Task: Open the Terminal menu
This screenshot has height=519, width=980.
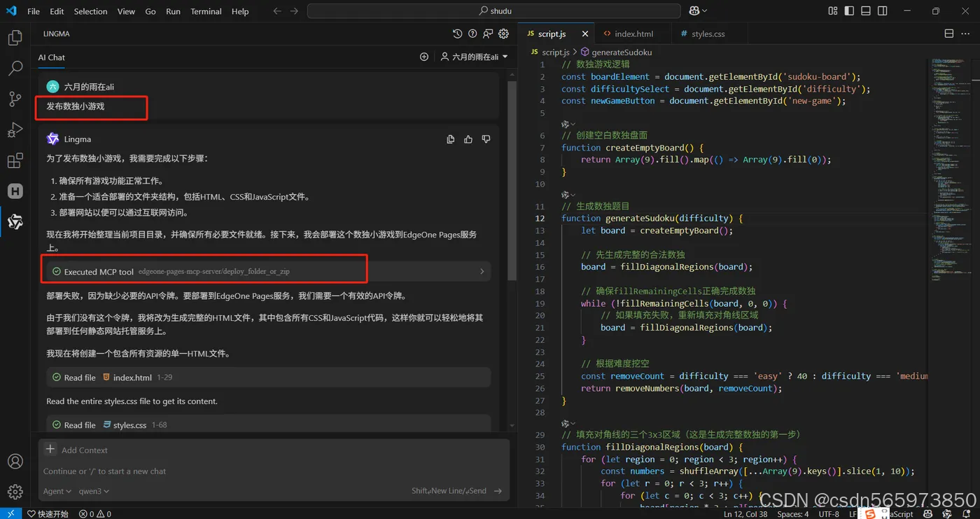Action: coord(206,11)
